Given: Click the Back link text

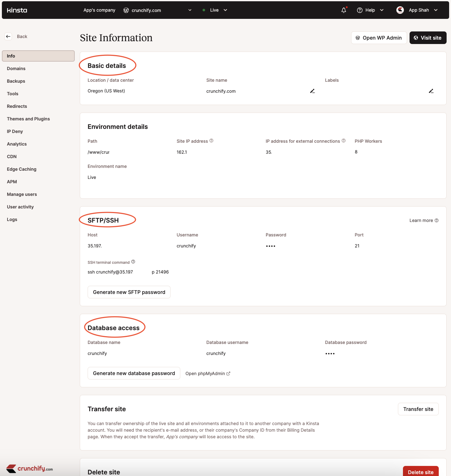Looking at the screenshot, I should tap(22, 36).
